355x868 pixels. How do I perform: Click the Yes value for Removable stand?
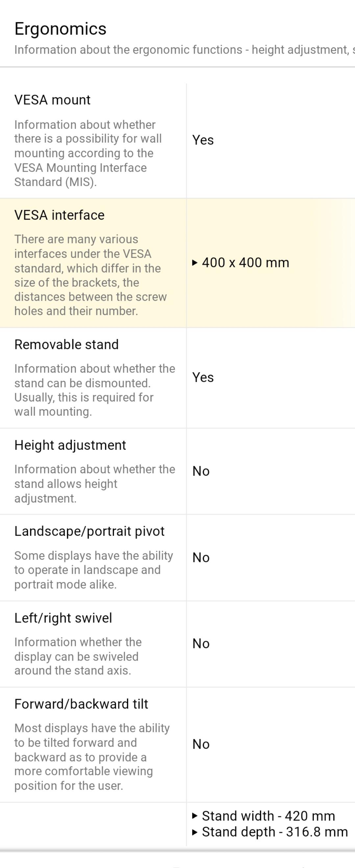(203, 377)
